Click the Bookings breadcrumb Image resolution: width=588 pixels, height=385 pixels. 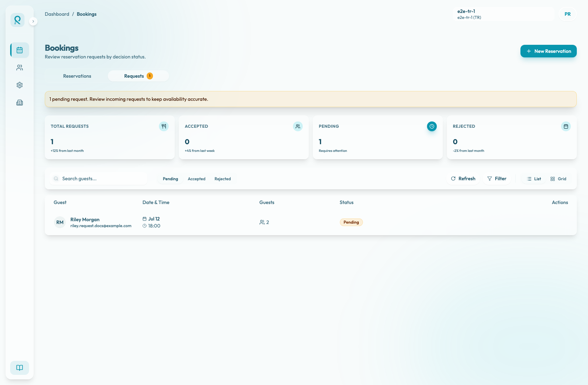(x=86, y=14)
